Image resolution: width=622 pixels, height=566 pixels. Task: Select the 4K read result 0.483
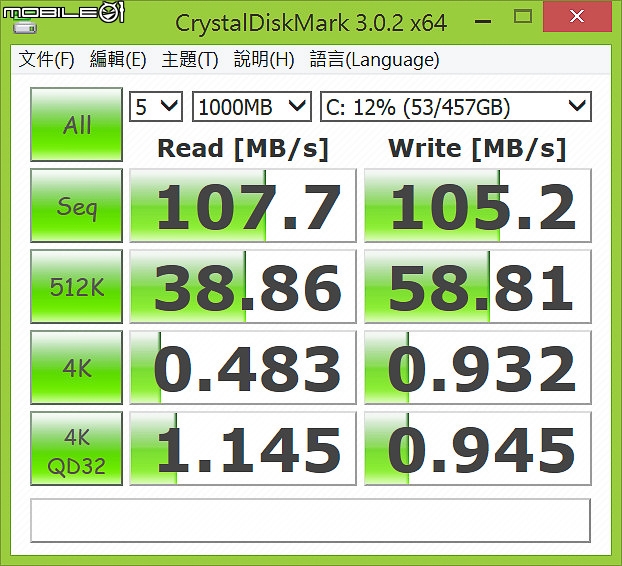click(243, 367)
